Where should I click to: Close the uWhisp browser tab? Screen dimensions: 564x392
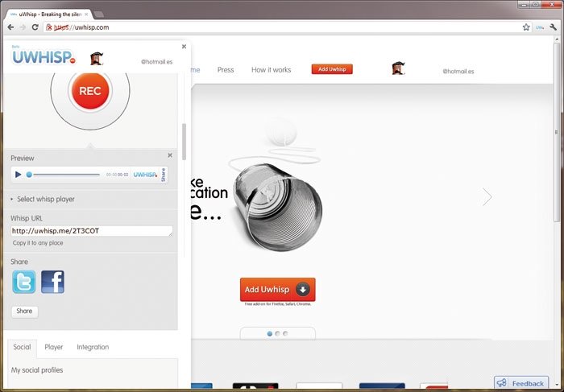coord(86,14)
